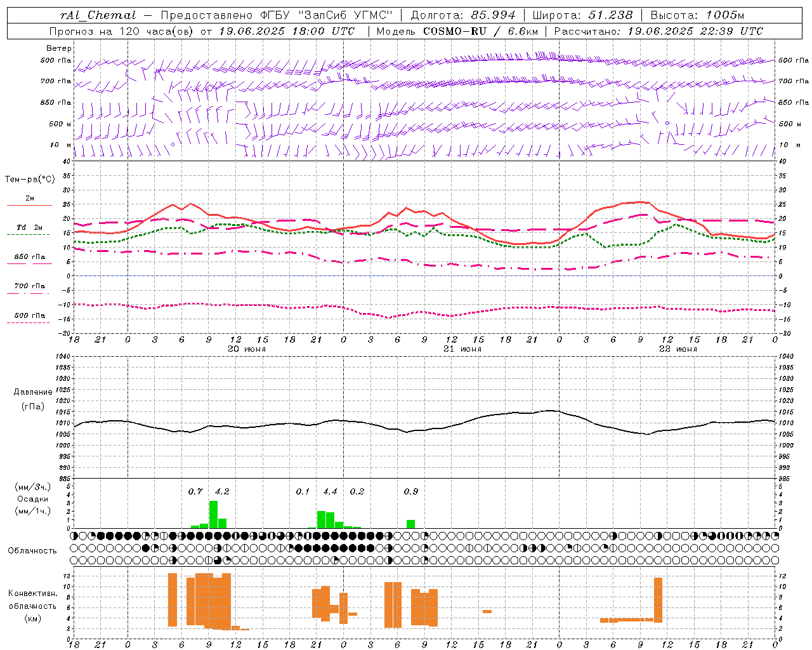Click the 0.7 precipitation total
This screenshot has width=812, height=650.
[195, 491]
